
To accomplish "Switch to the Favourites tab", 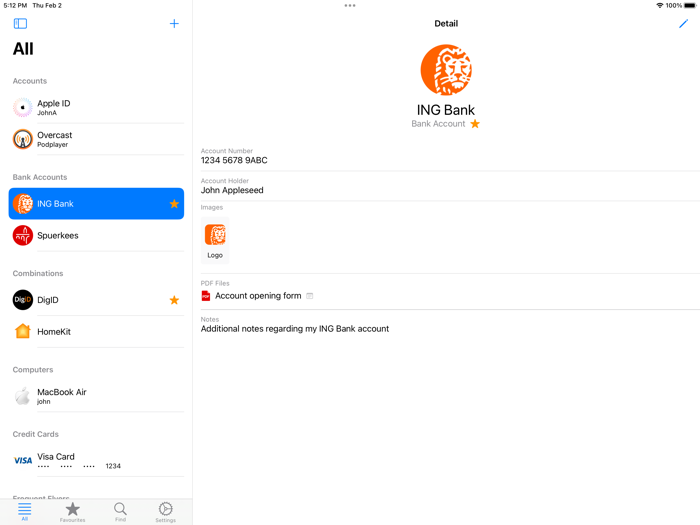I will [72, 512].
